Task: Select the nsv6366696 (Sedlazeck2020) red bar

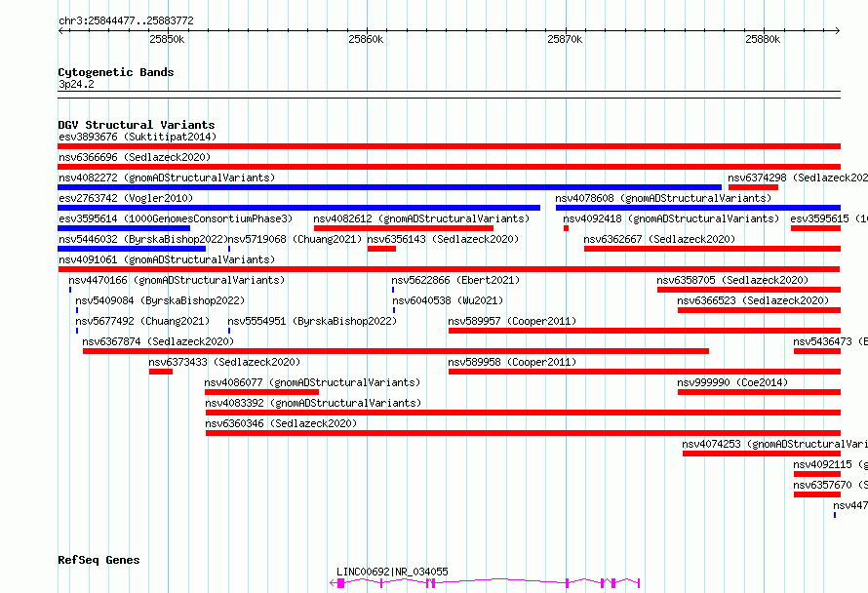Action: [x=449, y=167]
